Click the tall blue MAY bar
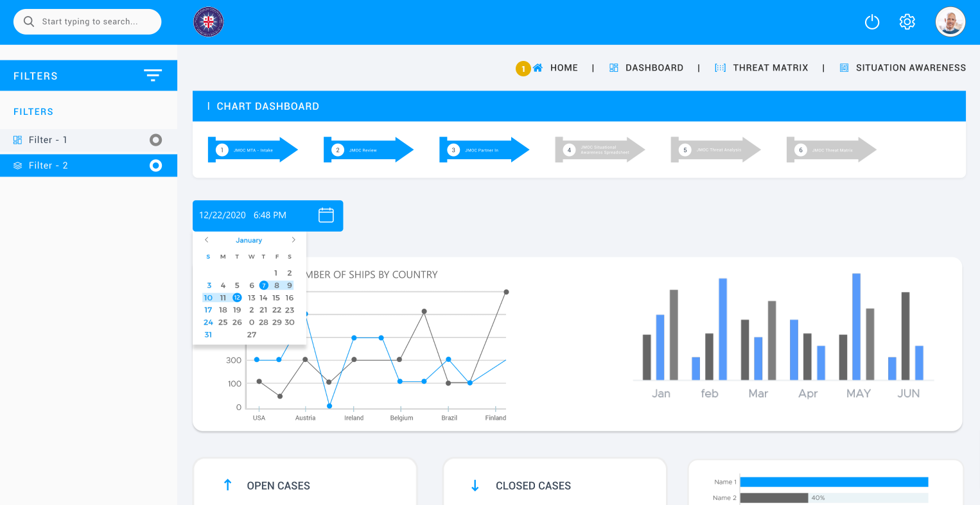 pos(856,327)
